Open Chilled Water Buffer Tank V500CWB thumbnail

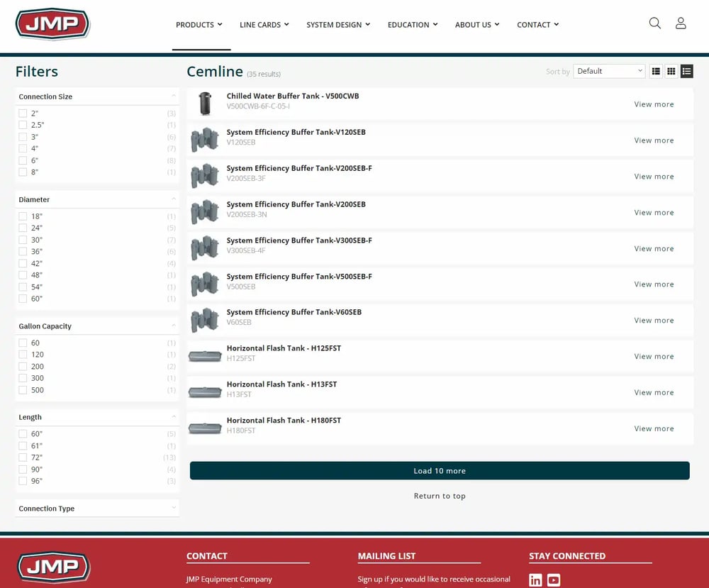pos(205,104)
